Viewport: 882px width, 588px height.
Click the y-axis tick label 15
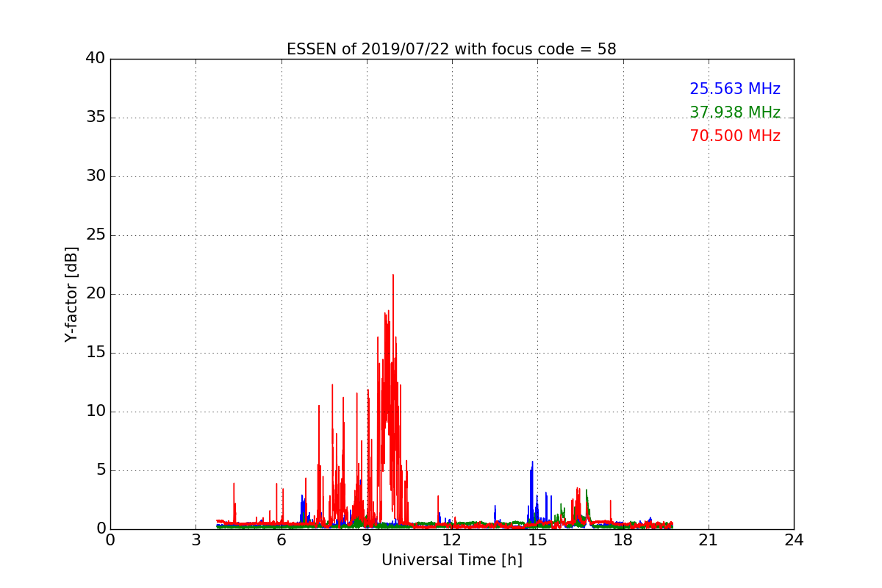(x=96, y=353)
